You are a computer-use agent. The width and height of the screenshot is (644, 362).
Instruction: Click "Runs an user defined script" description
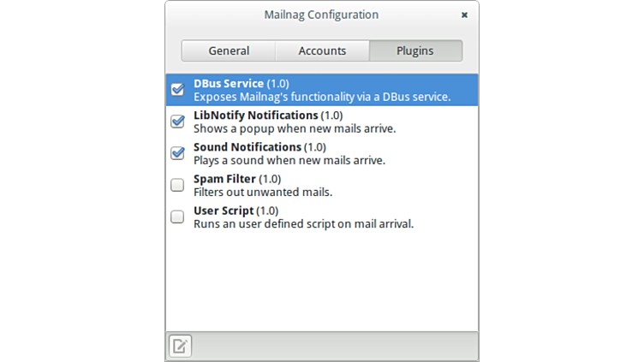coord(303,224)
